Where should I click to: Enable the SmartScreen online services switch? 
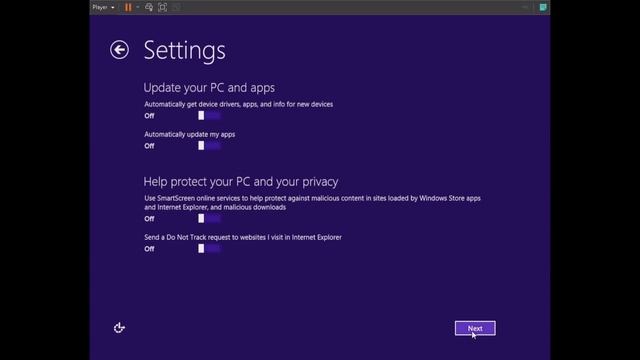point(209,218)
